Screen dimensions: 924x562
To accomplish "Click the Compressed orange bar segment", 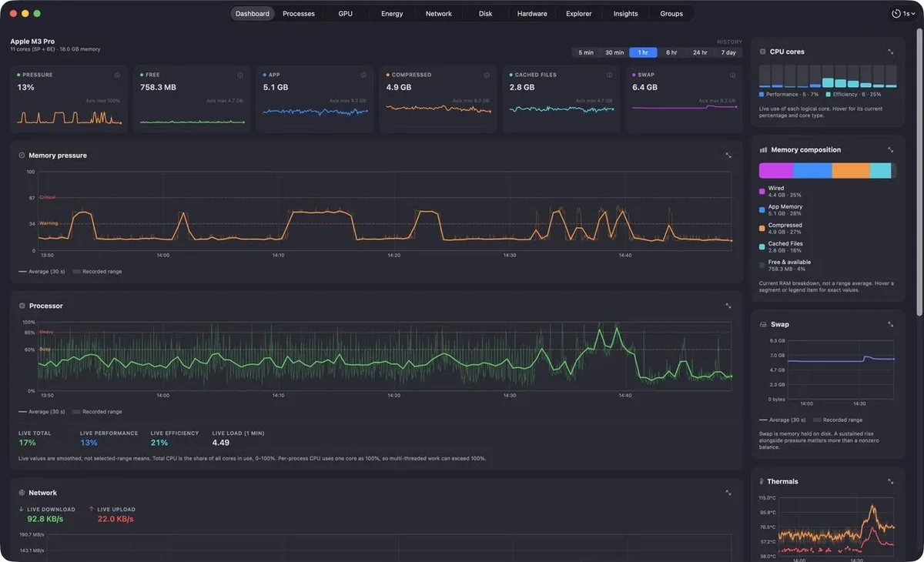I will coord(851,171).
